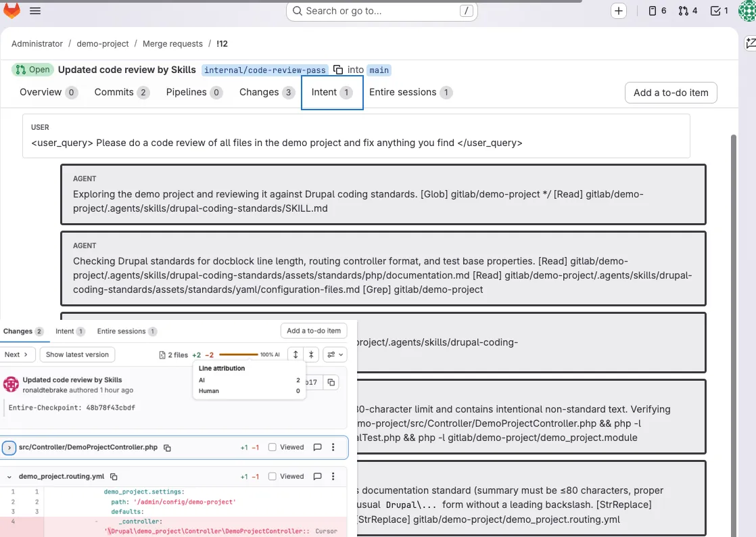Add comment on demo_project.routing.yml row
Screen dimensions: 756x537
pos(318,476)
